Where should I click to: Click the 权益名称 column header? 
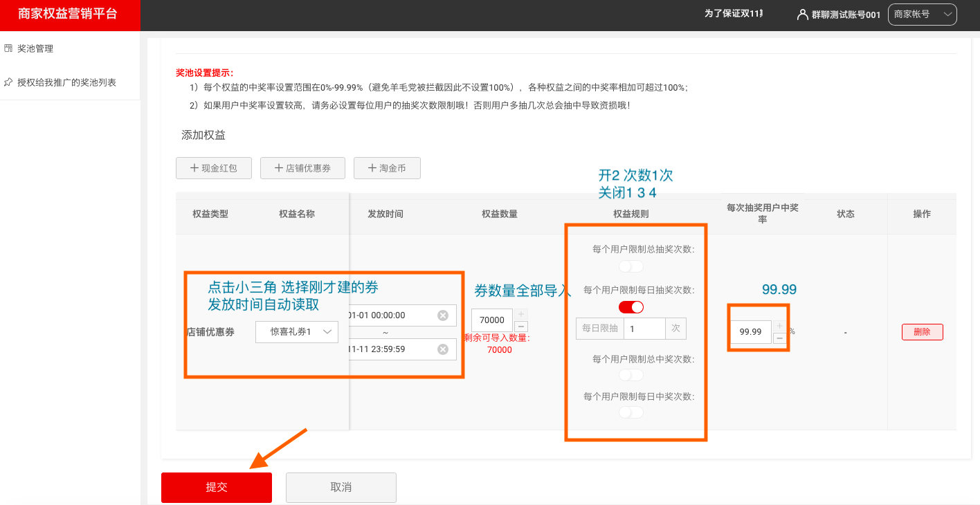297,214
